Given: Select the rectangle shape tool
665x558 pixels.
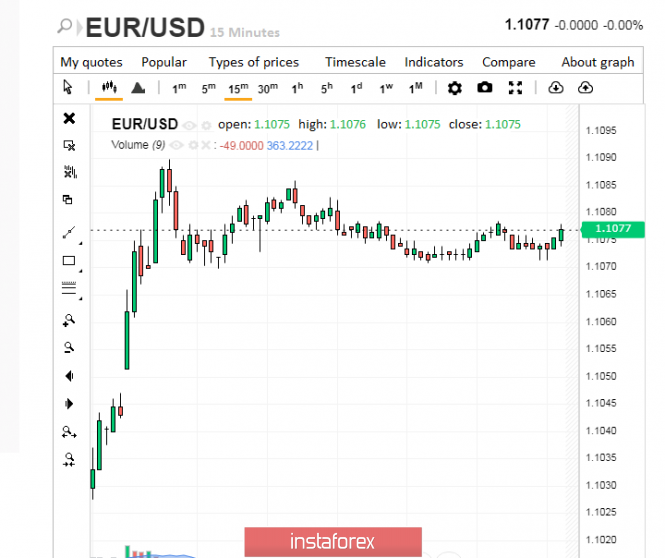Looking at the screenshot, I should (69, 260).
